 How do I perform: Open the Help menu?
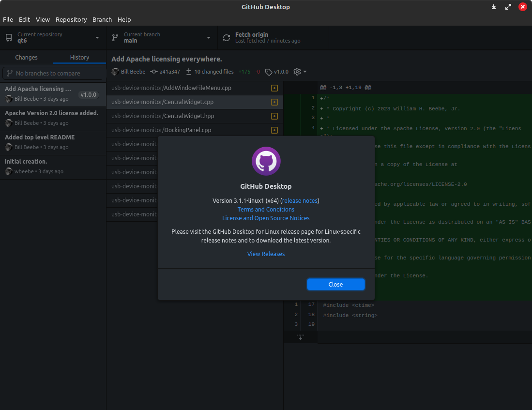click(x=124, y=20)
